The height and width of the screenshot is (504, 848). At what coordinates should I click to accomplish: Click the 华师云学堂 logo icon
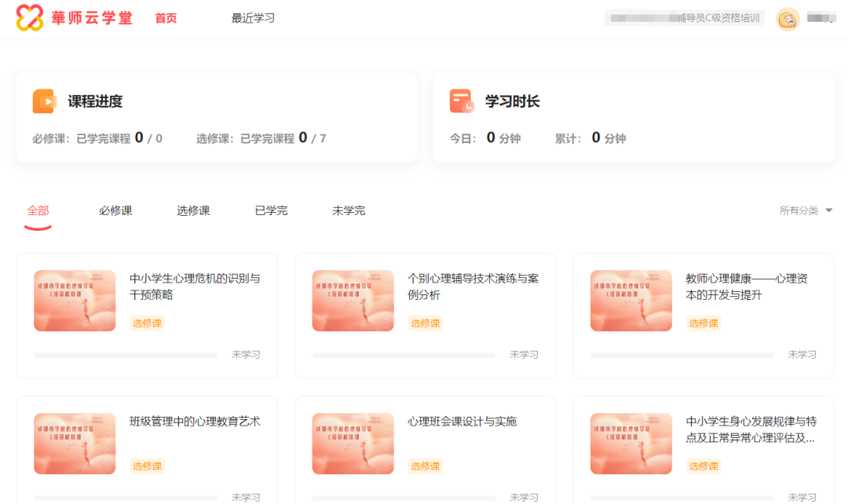tap(29, 17)
